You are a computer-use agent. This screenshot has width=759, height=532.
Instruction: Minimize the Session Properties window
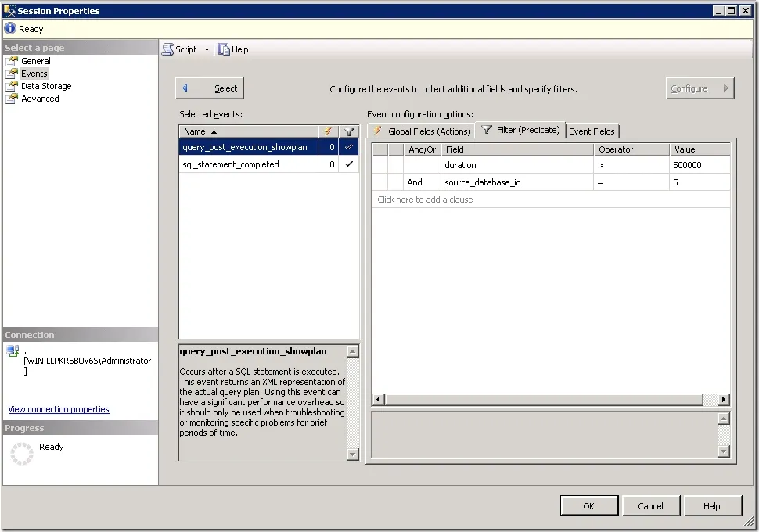(719, 11)
